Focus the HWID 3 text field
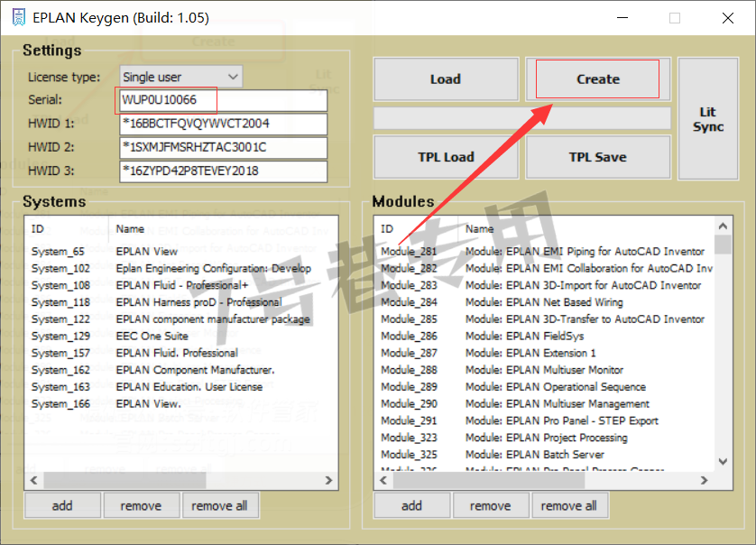Screen dimensions: 756x545 pyautogui.click(x=223, y=171)
